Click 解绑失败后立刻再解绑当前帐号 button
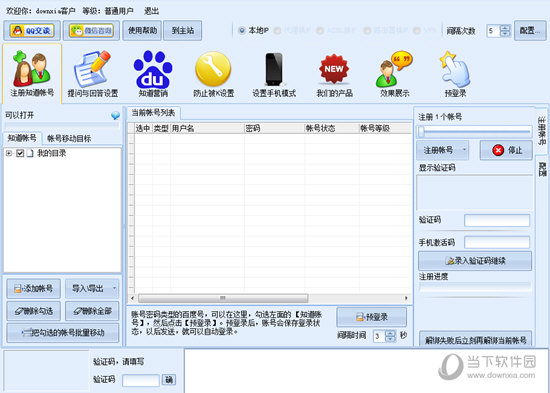 (476, 340)
